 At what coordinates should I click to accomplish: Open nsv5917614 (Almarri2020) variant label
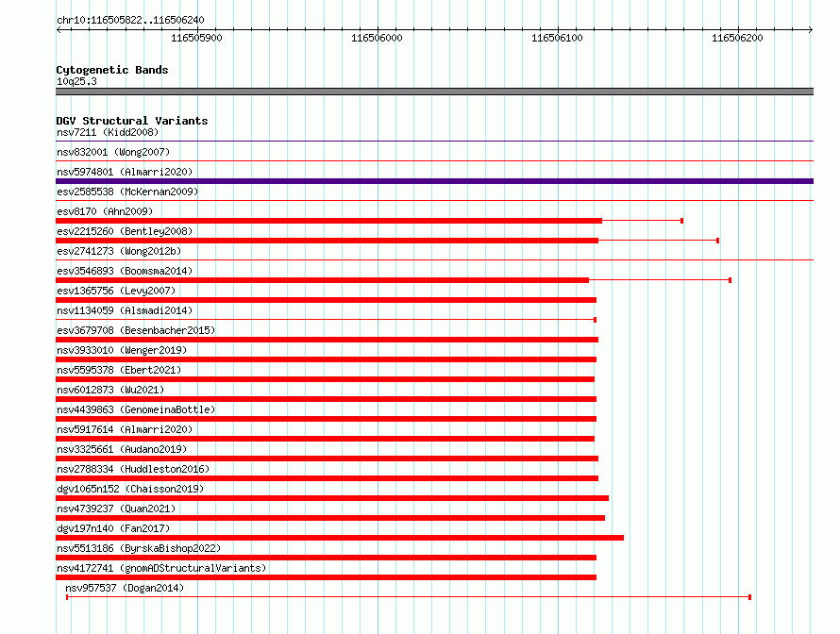coord(125,429)
